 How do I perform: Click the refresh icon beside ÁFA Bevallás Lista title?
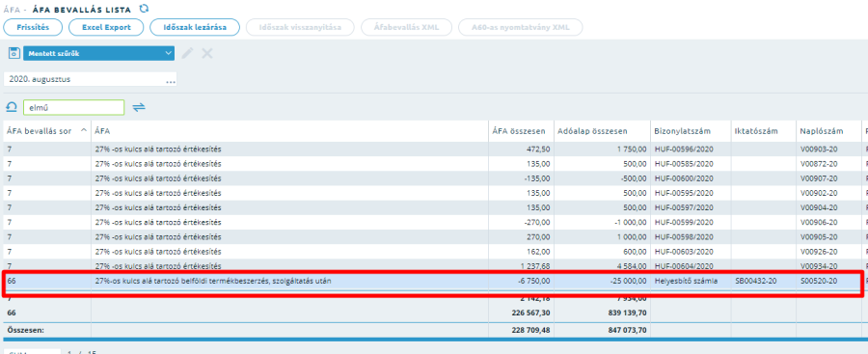pyautogui.click(x=144, y=9)
